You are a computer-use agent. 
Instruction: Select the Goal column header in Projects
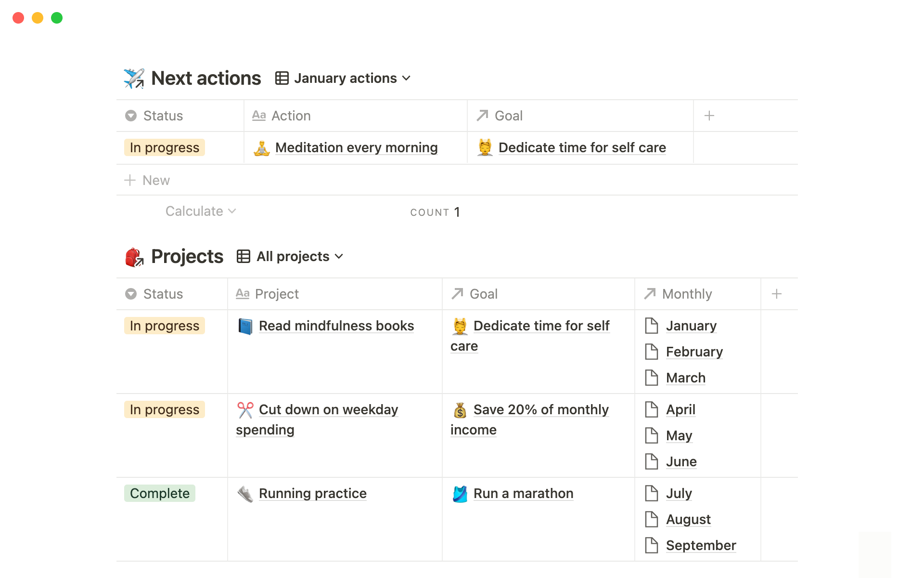[483, 294]
